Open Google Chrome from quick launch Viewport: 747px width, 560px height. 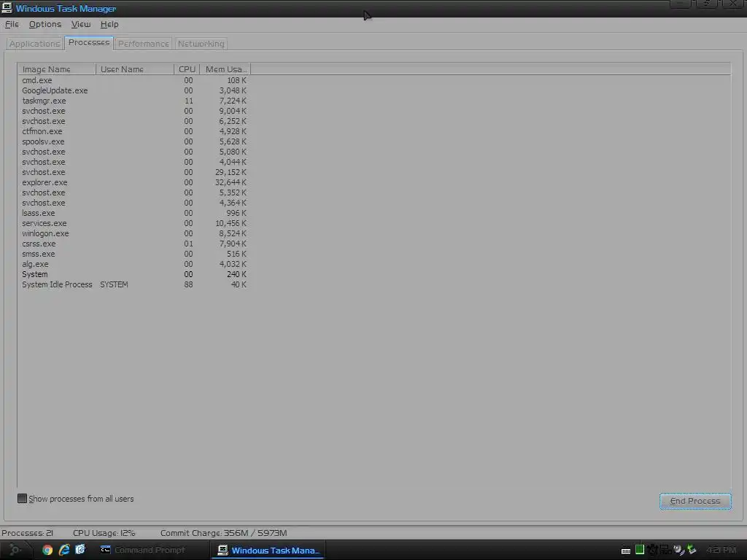click(x=47, y=550)
